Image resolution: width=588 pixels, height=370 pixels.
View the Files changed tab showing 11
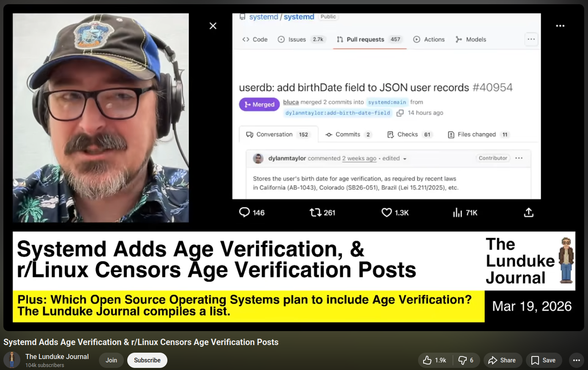pyautogui.click(x=479, y=134)
